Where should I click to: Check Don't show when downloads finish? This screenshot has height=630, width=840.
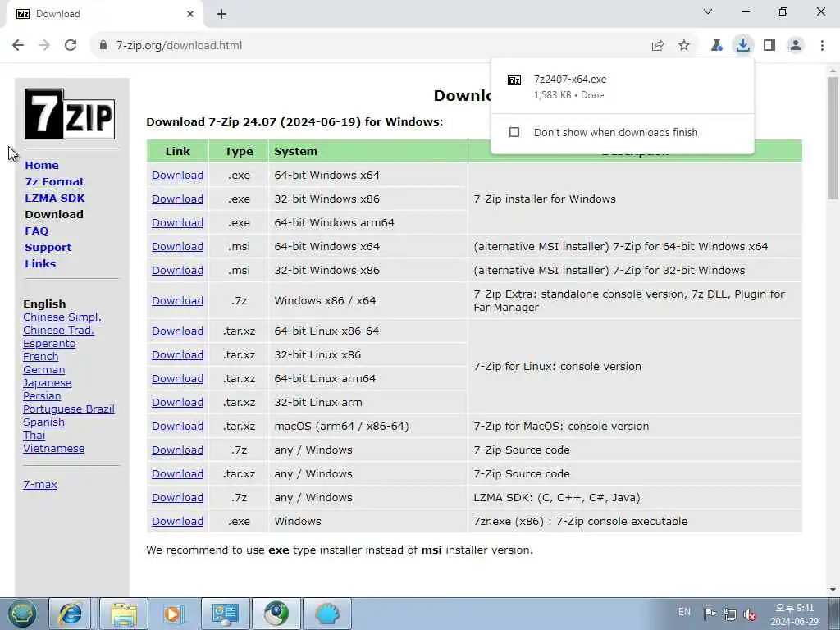tap(514, 132)
